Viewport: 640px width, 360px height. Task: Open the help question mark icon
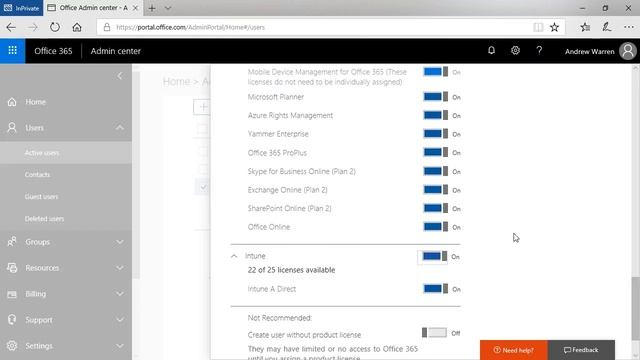tap(539, 50)
